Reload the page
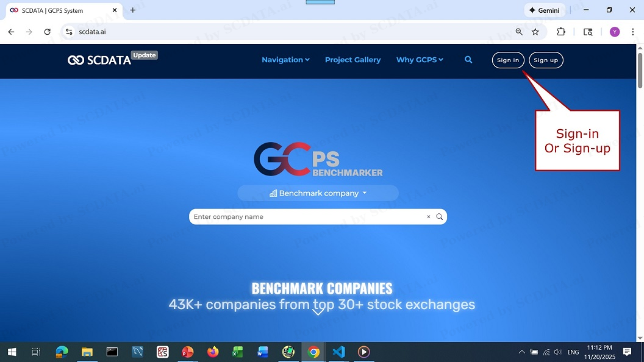This screenshot has width=644, height=362. click(48, 32)
